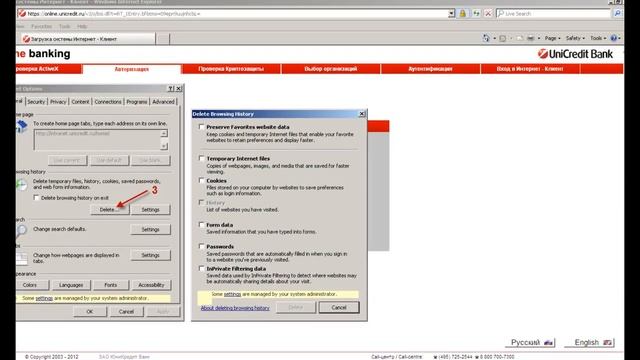Click the blue Help icon in command bar
640x360 pixels.
point(613,38)
